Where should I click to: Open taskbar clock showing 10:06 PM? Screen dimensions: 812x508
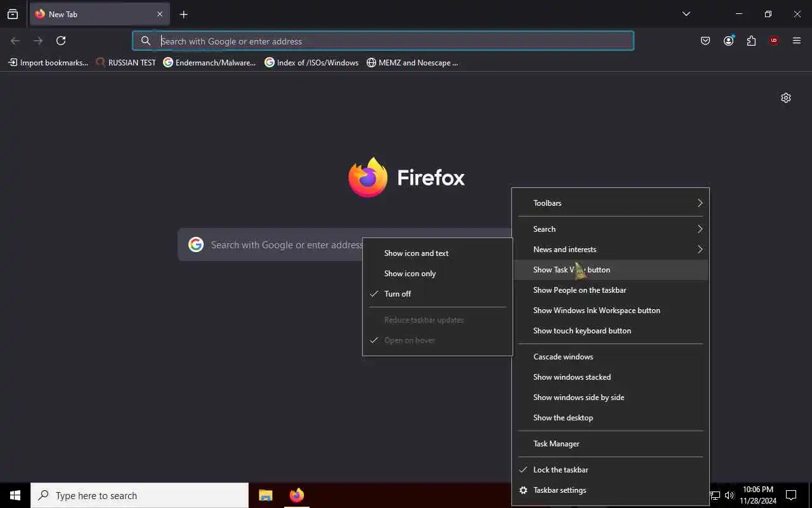click(x=757, y=495)
